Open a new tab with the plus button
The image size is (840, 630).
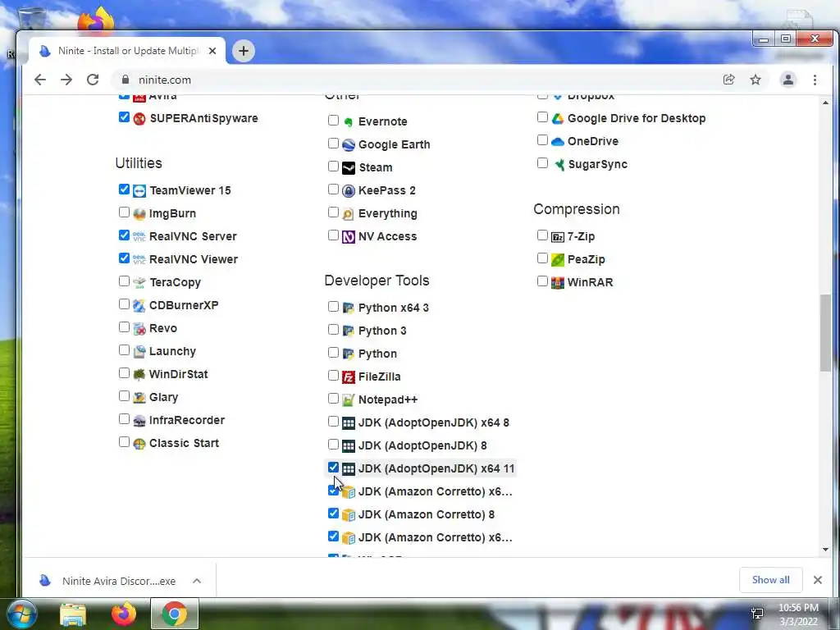click(243, 51)
